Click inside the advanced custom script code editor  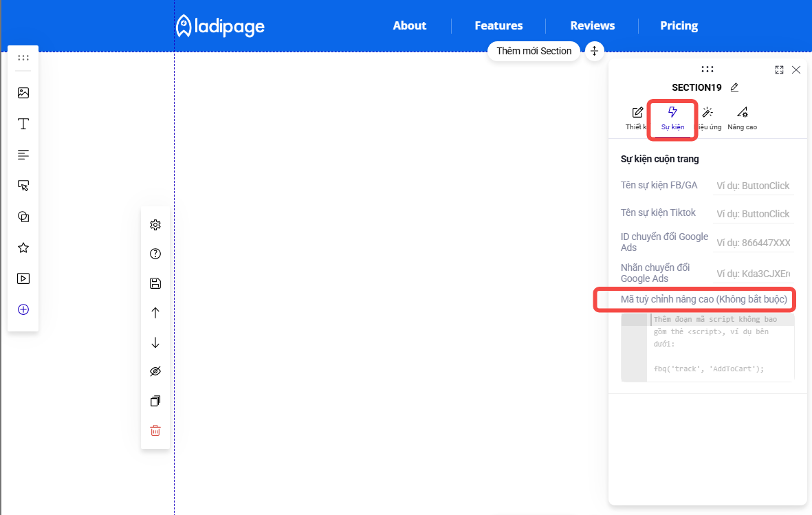click(707, 347)
